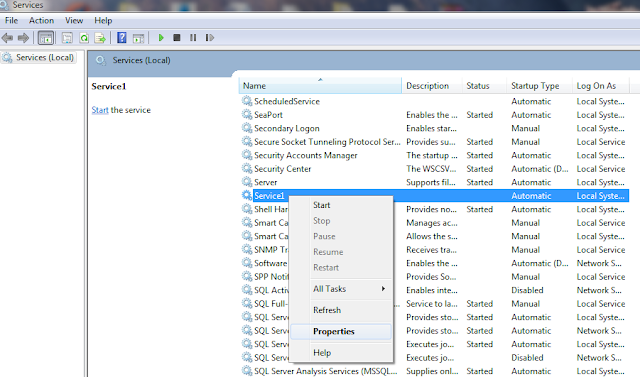This screenshot has height=377, width=640.
Task: Click the 'Manages ac...' description cell
Action: (432, 223)
